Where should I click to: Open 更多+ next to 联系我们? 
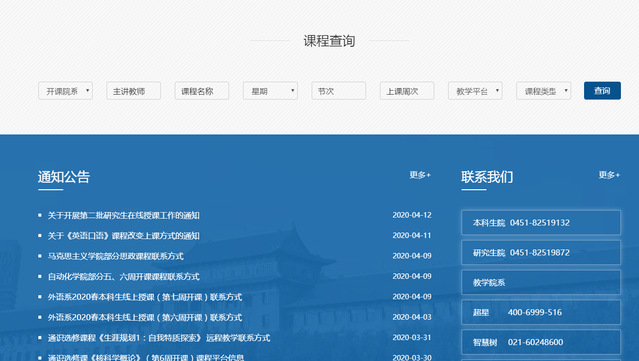pos(609,175)
